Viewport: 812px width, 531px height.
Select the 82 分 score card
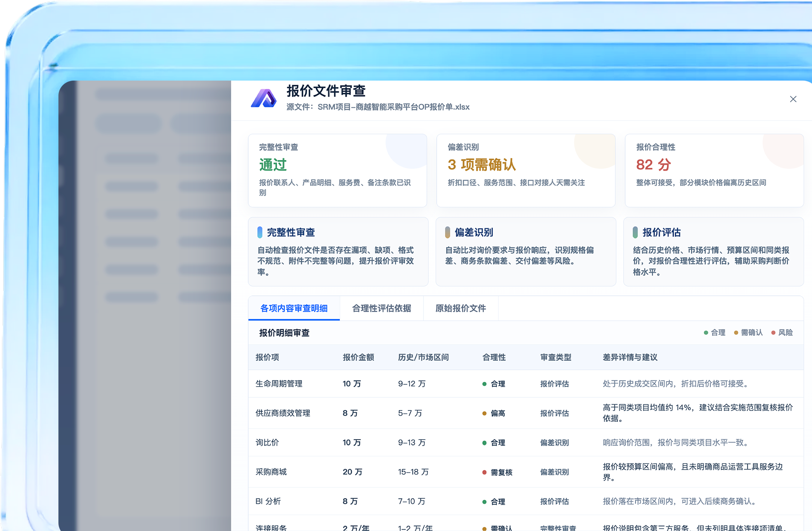(714, 170)
